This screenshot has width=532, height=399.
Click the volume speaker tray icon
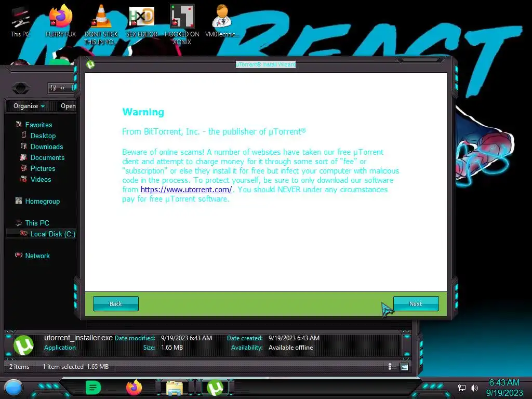tap(474, 388)
